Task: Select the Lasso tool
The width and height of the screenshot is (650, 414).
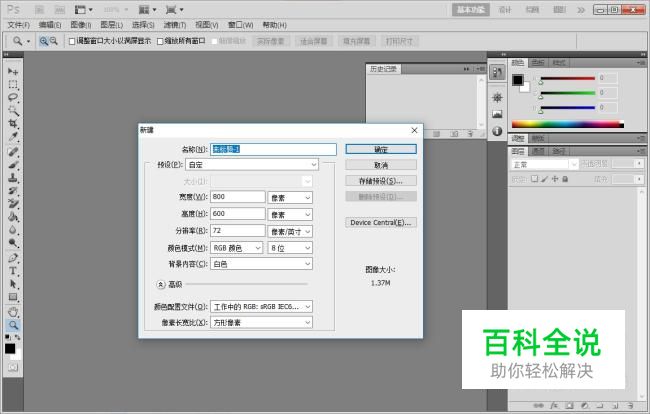Action: 13,98
